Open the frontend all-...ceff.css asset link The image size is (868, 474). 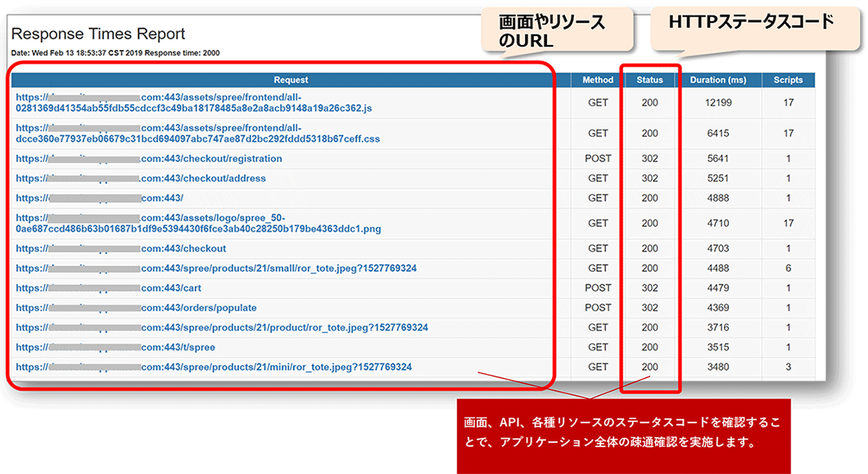(x=198, y=133)
